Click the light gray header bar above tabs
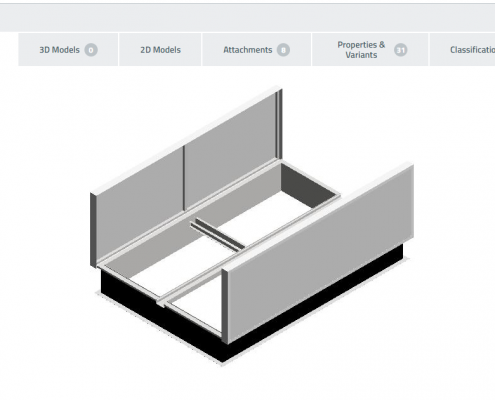The image size is (495, 400). click(247, 17)
